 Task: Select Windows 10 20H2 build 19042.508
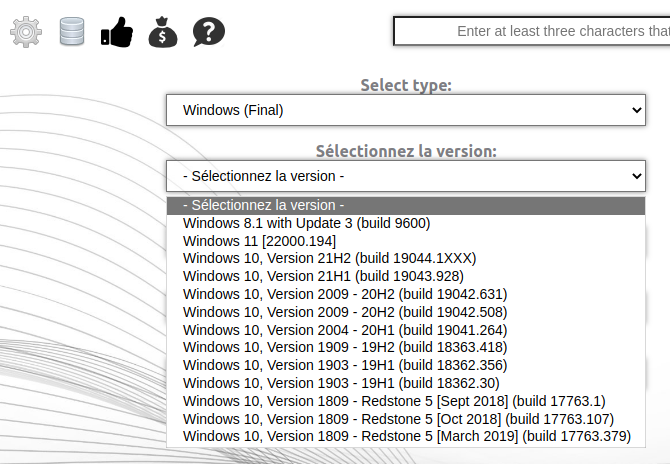click(x=345, y=312)
